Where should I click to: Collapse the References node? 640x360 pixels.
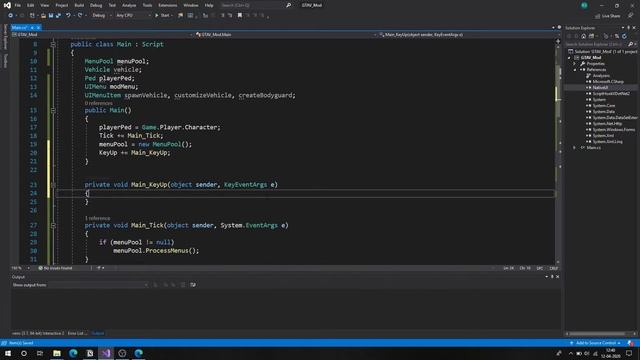coord(575,70)
